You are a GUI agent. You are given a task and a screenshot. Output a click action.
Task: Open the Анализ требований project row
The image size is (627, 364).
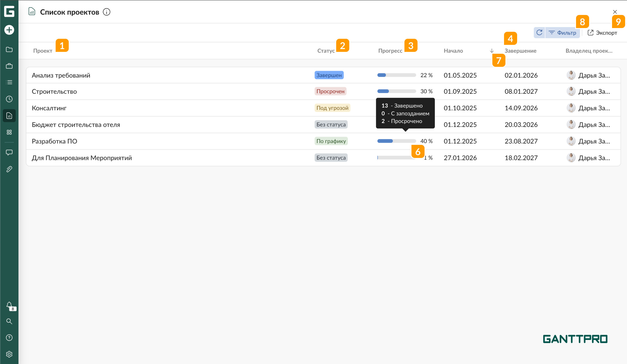(x=61, y=75)
